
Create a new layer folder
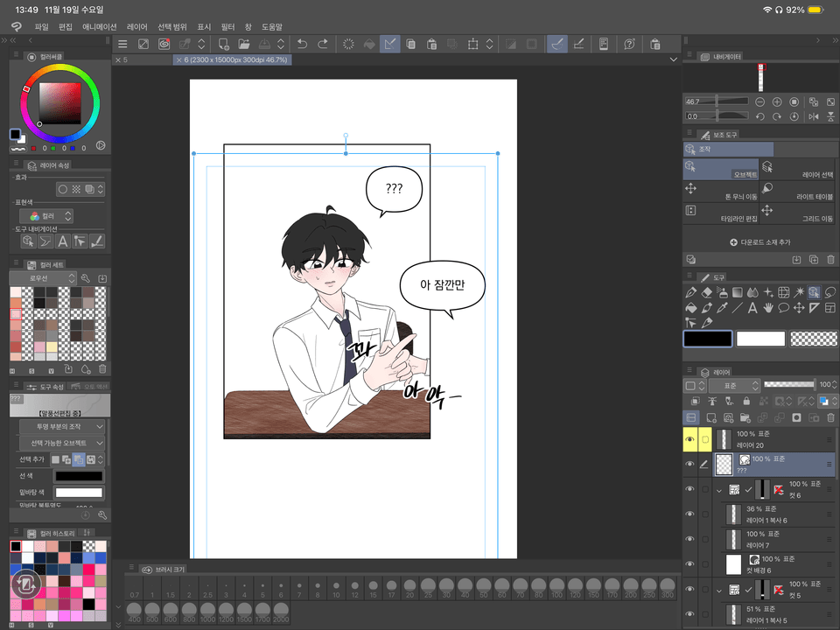[x=745, y=417]
